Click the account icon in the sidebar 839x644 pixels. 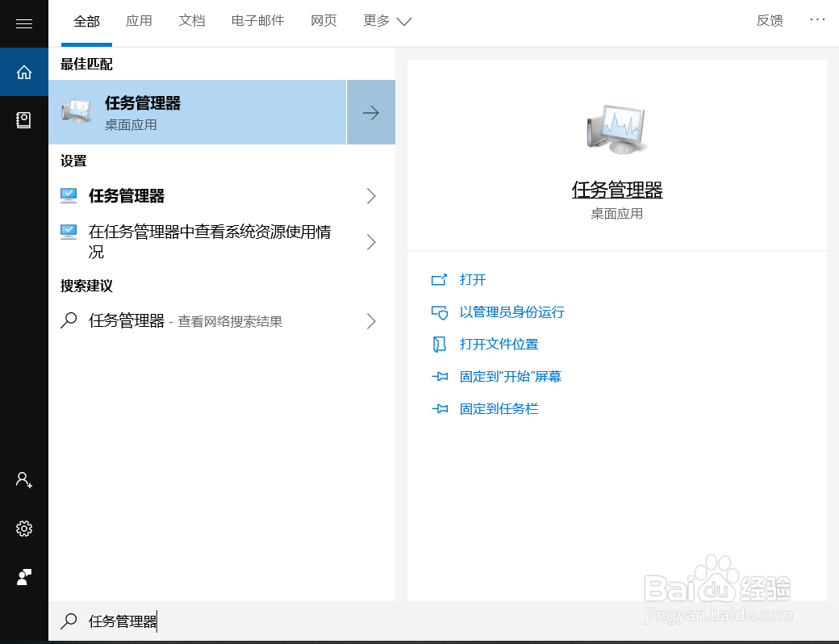pyautogui.click(x=23, y=480)
